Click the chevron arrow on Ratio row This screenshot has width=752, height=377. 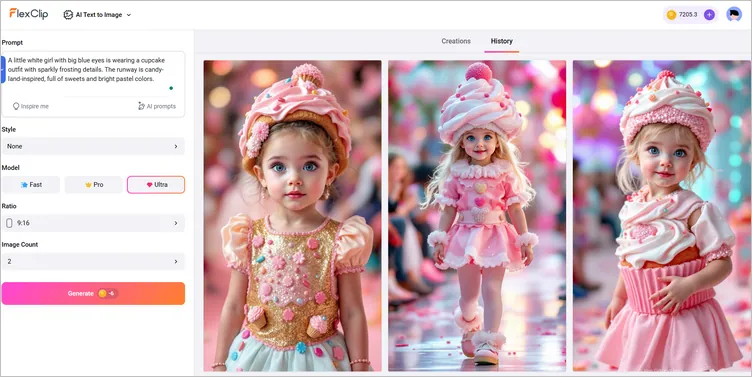click(x=176, y=223)
